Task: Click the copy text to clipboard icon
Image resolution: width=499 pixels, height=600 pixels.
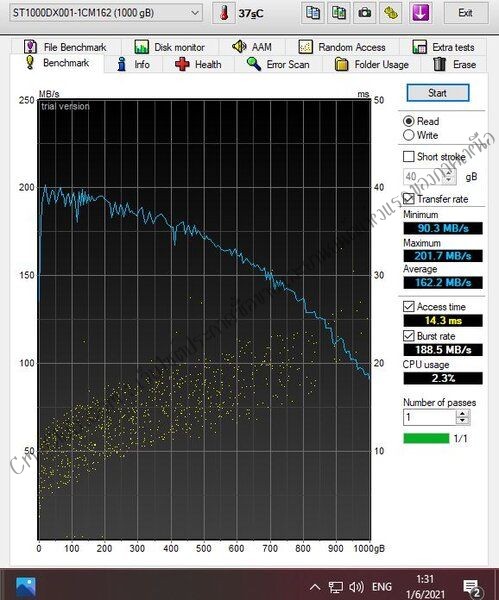Action: 313,13
